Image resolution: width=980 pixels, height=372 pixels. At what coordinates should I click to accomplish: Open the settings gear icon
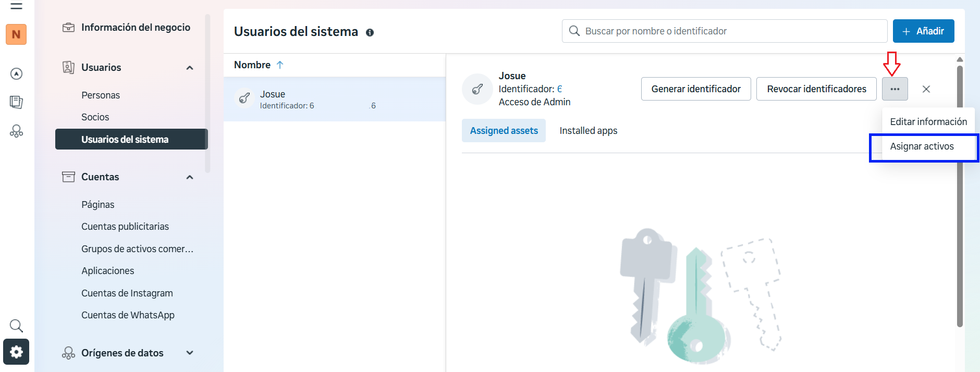(16, 352)
